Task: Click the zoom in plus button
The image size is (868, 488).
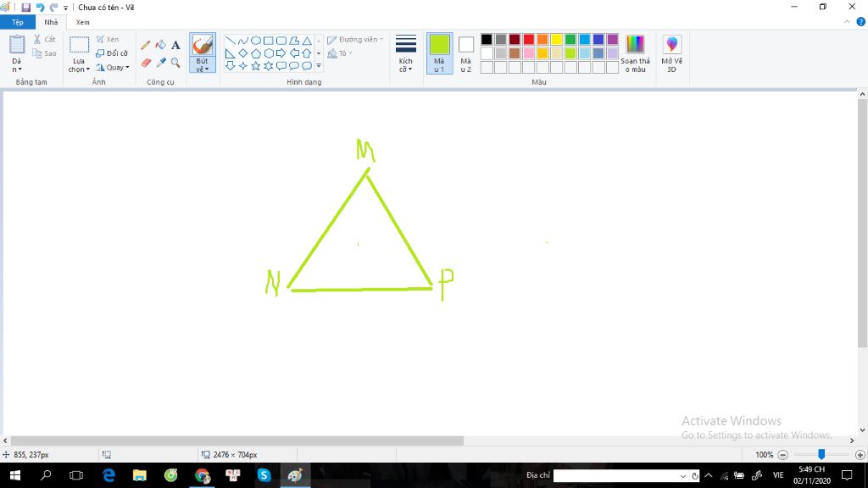Action: click(860, 455)
